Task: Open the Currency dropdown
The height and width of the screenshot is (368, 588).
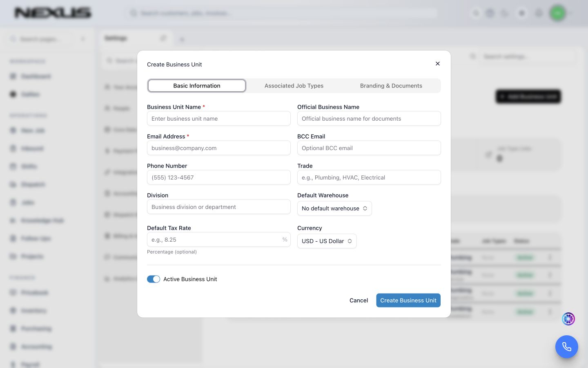Action: (x=327, y=241)
